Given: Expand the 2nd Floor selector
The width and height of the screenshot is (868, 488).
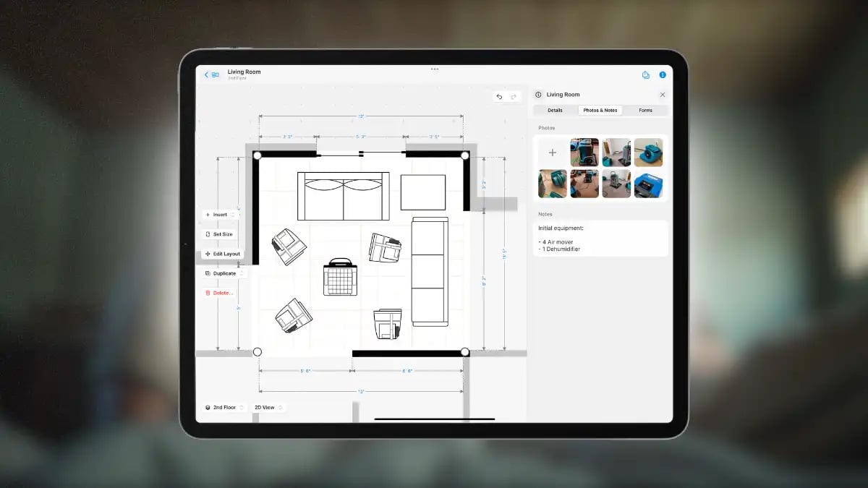Looking at the screenshot, I should (225, 408).
